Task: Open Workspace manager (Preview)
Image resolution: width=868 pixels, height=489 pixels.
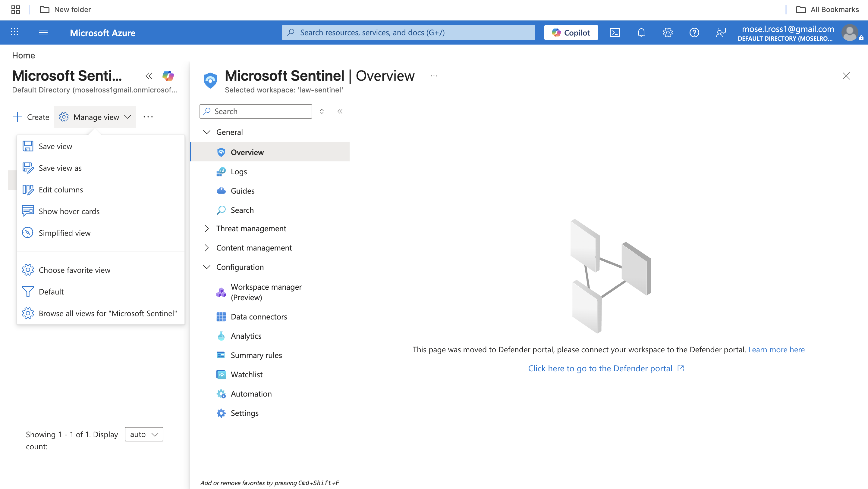Action: [x=266, y=292]
